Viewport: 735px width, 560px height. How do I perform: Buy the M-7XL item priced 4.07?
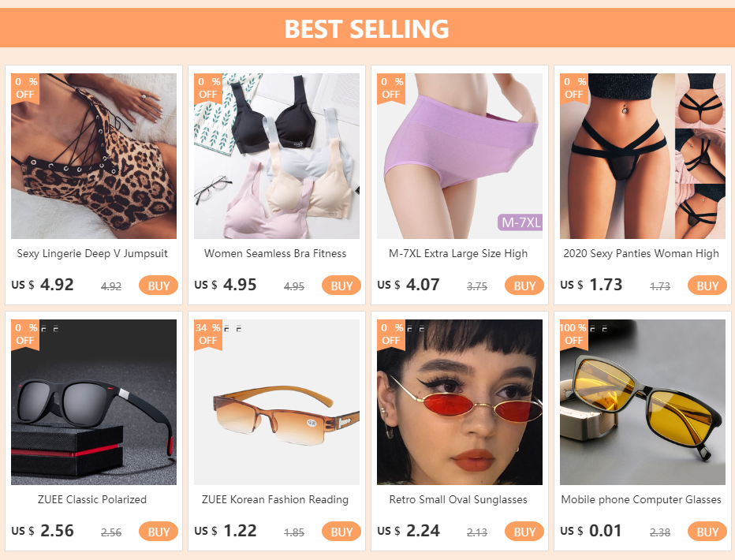tap(524, 286)
